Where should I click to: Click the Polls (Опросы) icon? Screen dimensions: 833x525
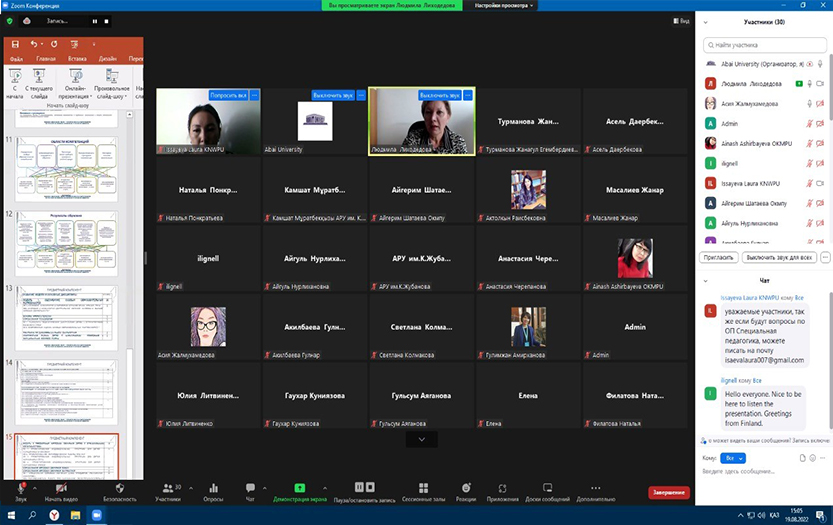click(213, 487)
